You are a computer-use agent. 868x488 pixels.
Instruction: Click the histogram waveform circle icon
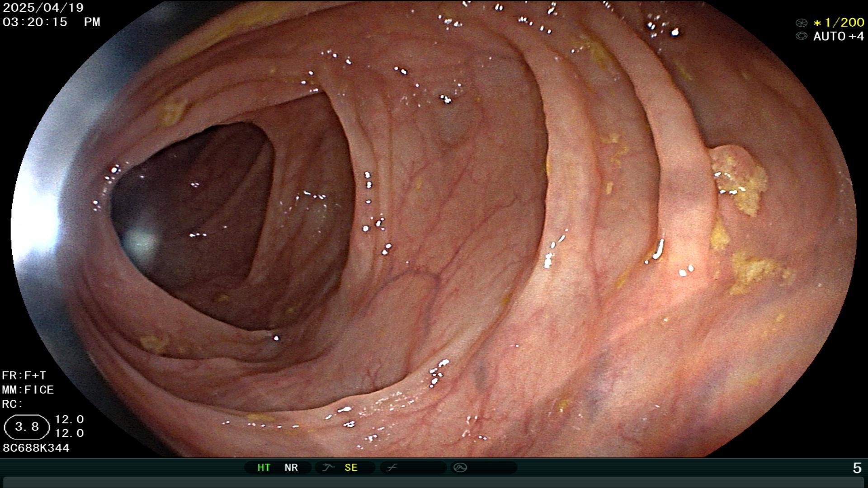(x=460, y=468)
